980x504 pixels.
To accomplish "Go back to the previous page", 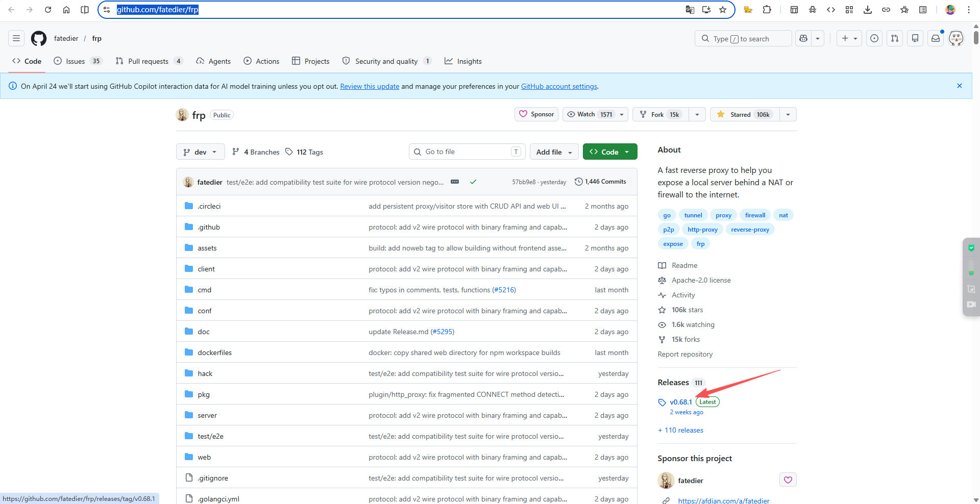I will click(x=11, y=10).
